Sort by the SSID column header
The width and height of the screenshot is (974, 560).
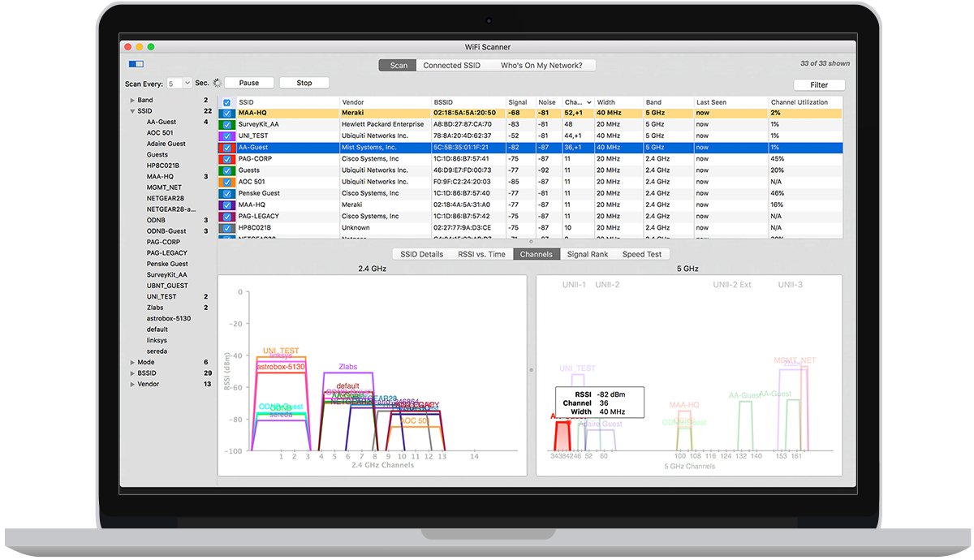tap(287, 102)
